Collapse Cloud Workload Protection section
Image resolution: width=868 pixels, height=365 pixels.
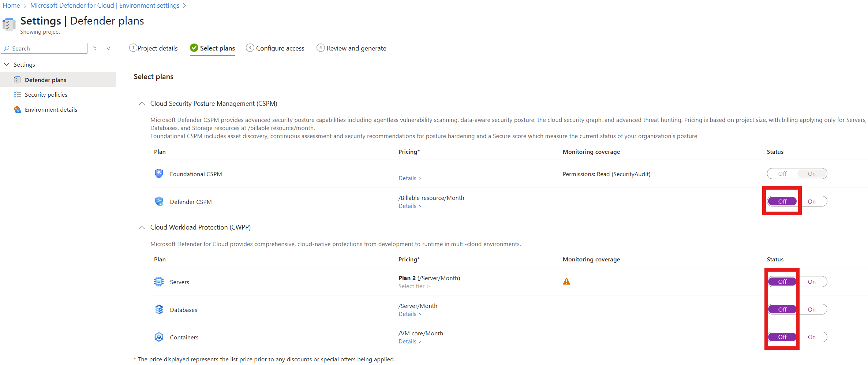tap(142, 227)
